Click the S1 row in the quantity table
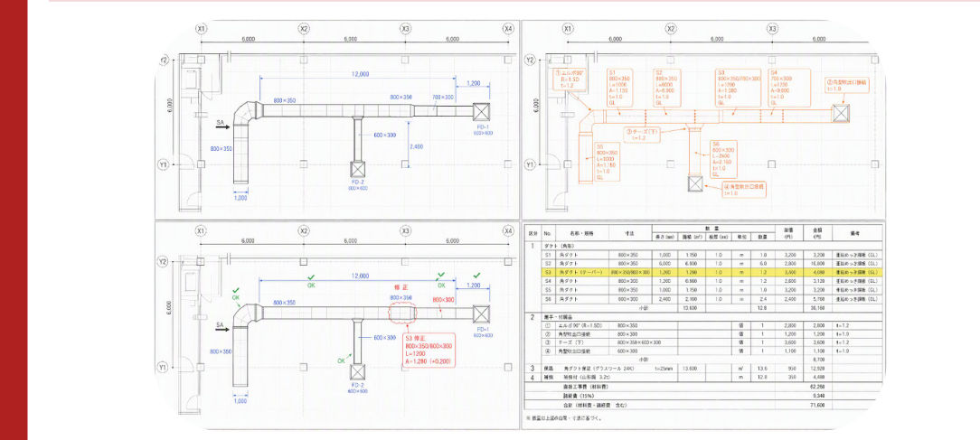The width and height of the screenshot is (980, 440). coord(711,255)
